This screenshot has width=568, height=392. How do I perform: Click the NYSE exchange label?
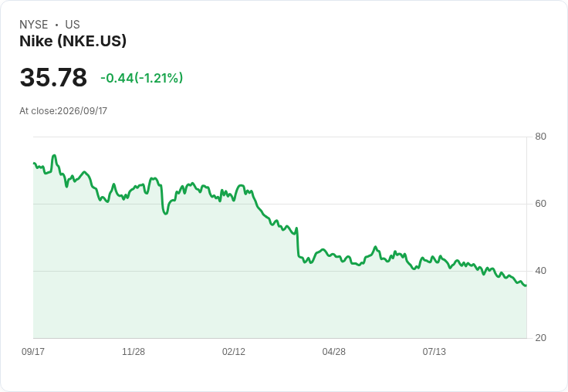(34, 25)
